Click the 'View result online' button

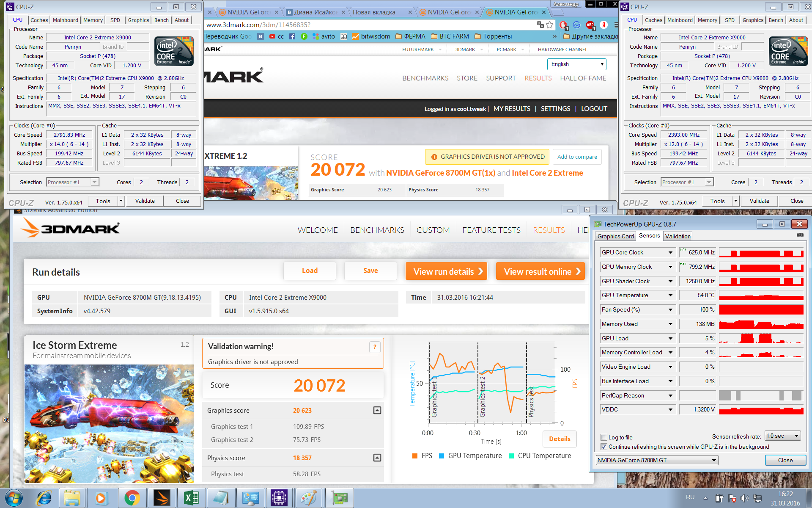click(x=540, y=271)
